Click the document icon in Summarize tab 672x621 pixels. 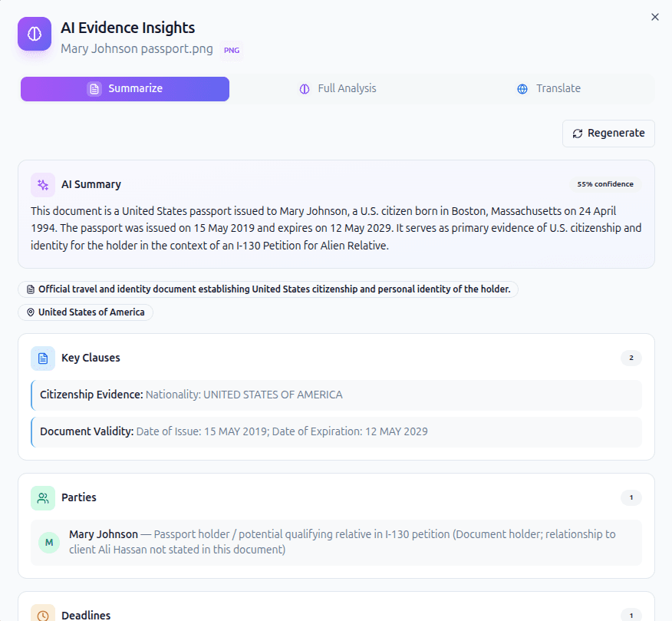(x=94, y=89)
